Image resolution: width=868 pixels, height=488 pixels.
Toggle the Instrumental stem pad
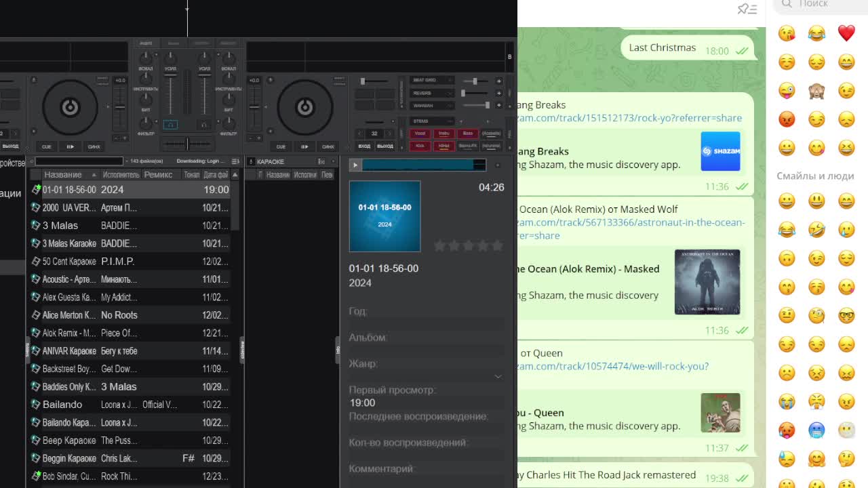(x=491, y=146)
